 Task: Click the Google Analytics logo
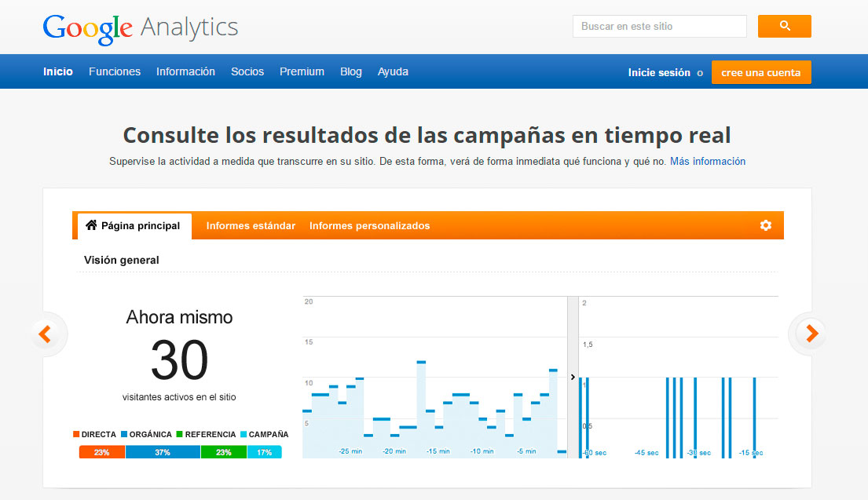click(x=141, y=27)
